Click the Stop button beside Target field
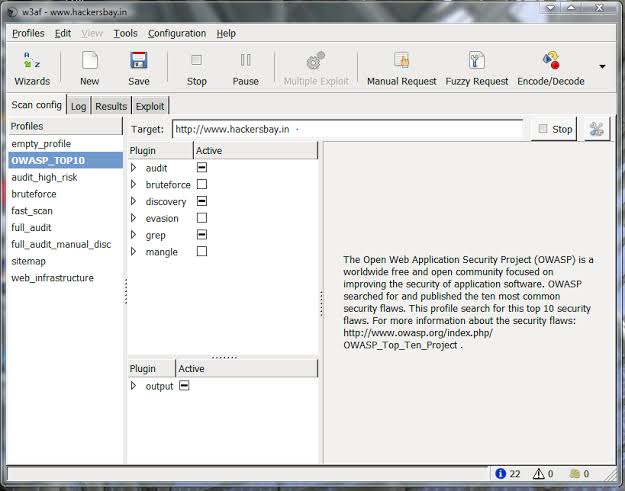The width and height of the screenshot is (625, 491). 554,129
